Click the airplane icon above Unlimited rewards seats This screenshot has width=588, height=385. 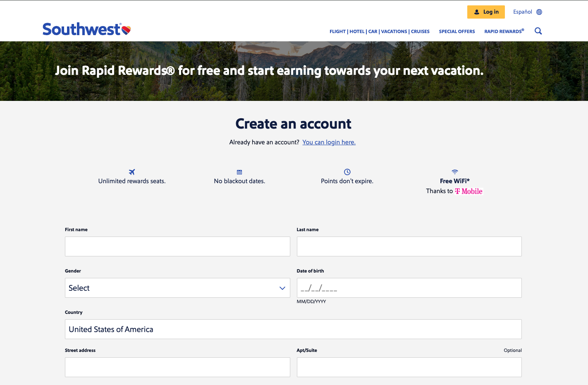(x=131, y=172)
